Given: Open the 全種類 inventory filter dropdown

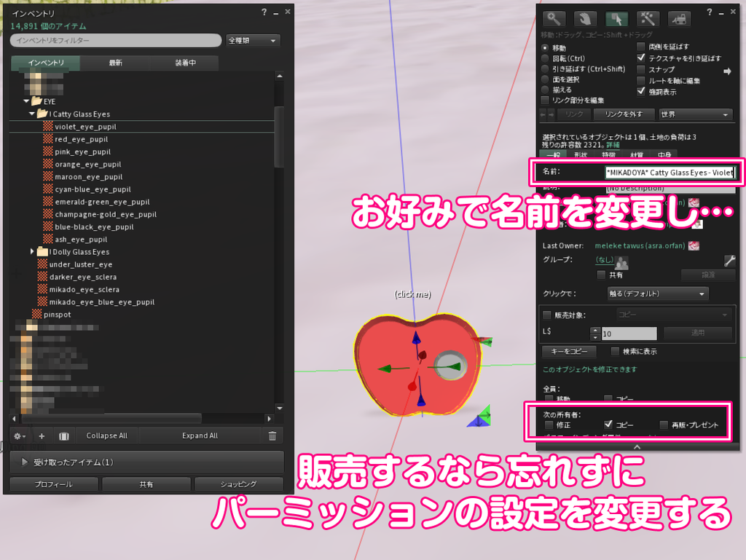Looking at the screenshot, I should [253, 40].
